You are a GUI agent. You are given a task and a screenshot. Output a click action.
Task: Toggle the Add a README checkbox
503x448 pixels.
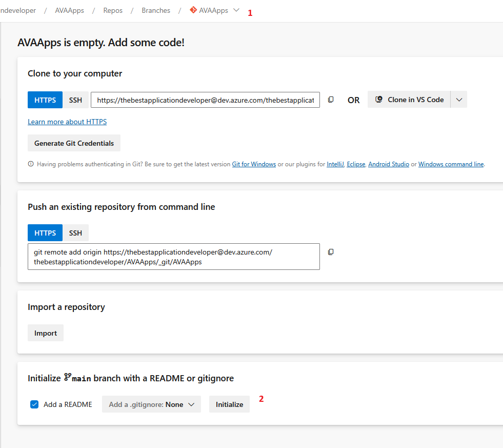34,404
